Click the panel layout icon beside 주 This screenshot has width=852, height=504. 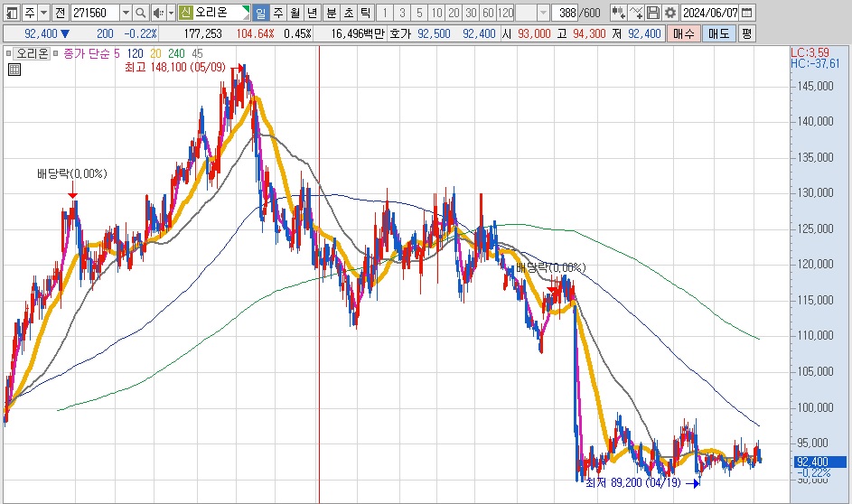(x=12, y=13)
